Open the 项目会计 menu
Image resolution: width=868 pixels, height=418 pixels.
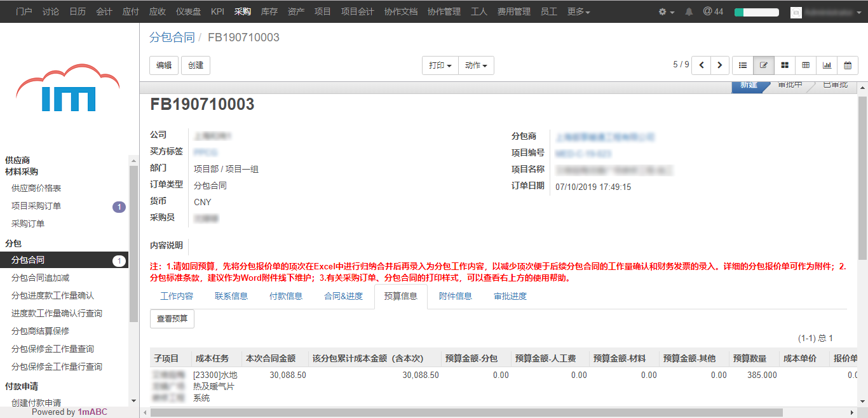pyautogui.click(x=358, y=11)
